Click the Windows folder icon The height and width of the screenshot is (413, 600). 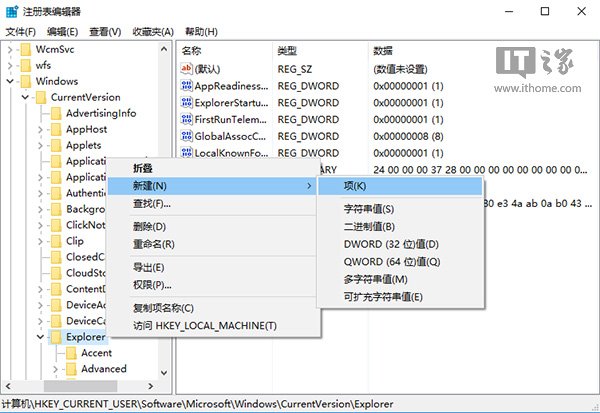(26, 82)
